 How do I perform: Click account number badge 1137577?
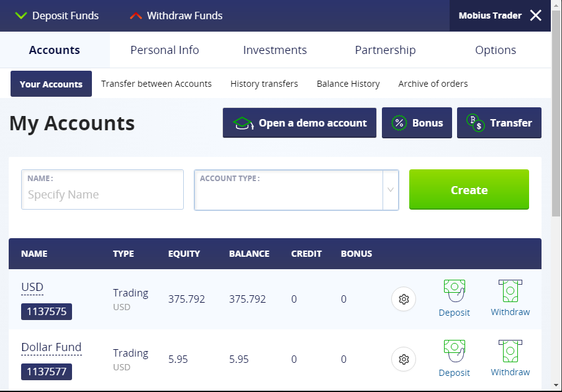coord(47,372)
